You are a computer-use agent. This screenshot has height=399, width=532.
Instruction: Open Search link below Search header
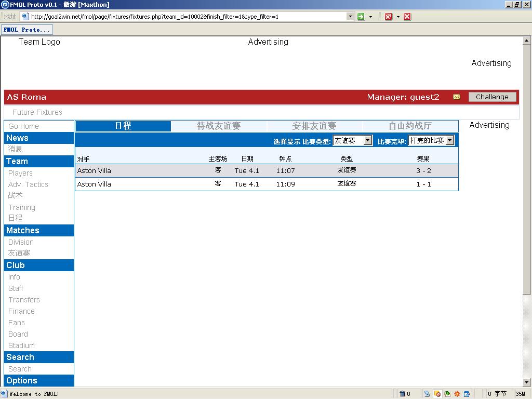pyautogui.click(x=20, y=369)
